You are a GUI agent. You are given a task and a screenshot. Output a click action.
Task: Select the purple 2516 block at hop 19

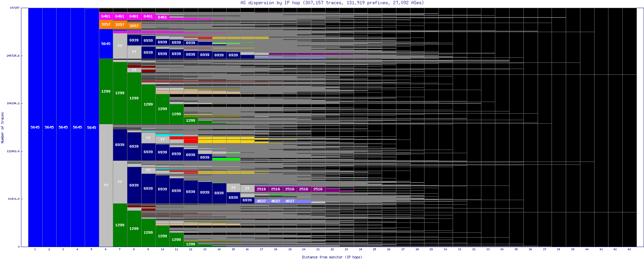[x=290, y=189]
